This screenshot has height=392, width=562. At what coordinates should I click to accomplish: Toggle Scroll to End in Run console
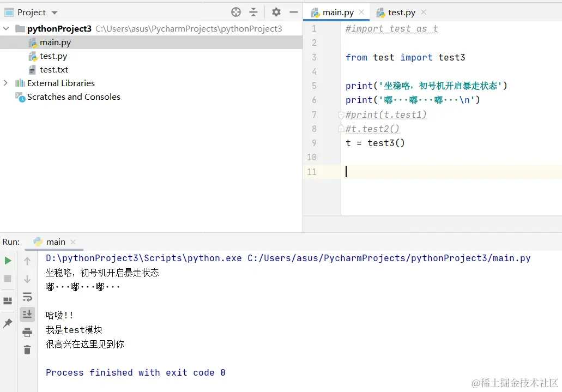pyautogui.click(x=27, y=314)
